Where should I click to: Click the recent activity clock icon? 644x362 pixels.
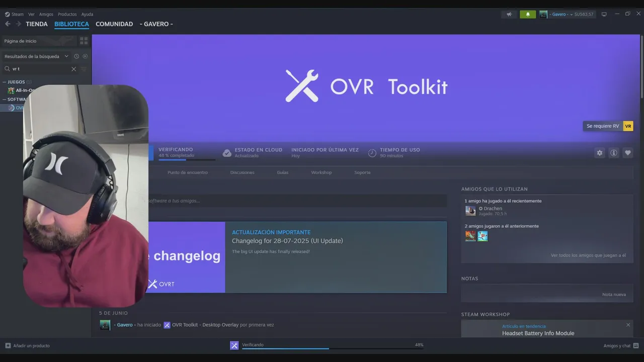tap(76, 56)
